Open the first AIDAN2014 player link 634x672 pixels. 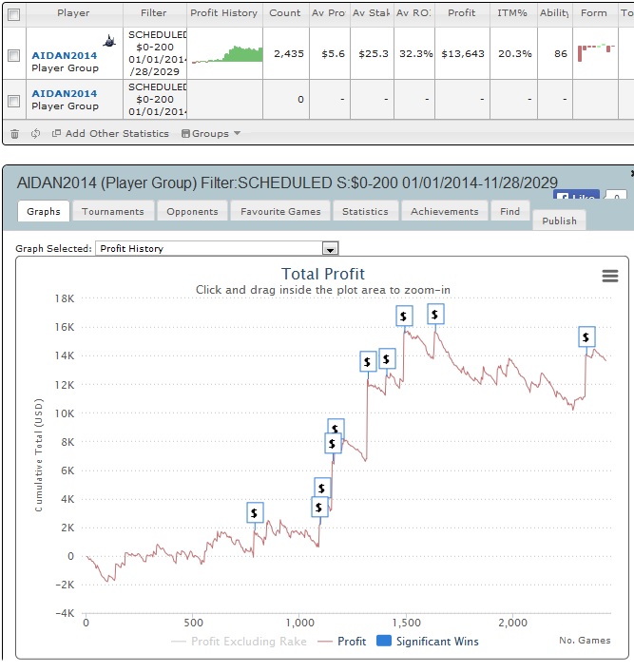coord(65,55)
